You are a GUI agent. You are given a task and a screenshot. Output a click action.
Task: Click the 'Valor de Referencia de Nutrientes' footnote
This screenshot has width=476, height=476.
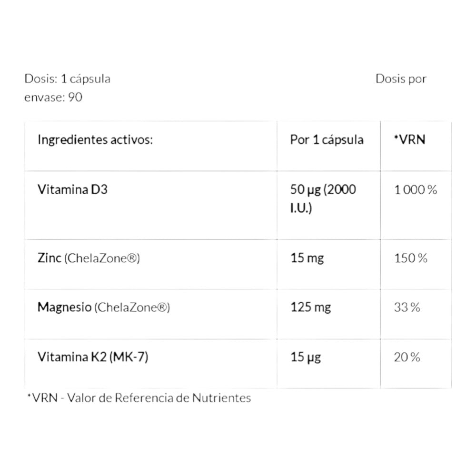click(159, 397)
